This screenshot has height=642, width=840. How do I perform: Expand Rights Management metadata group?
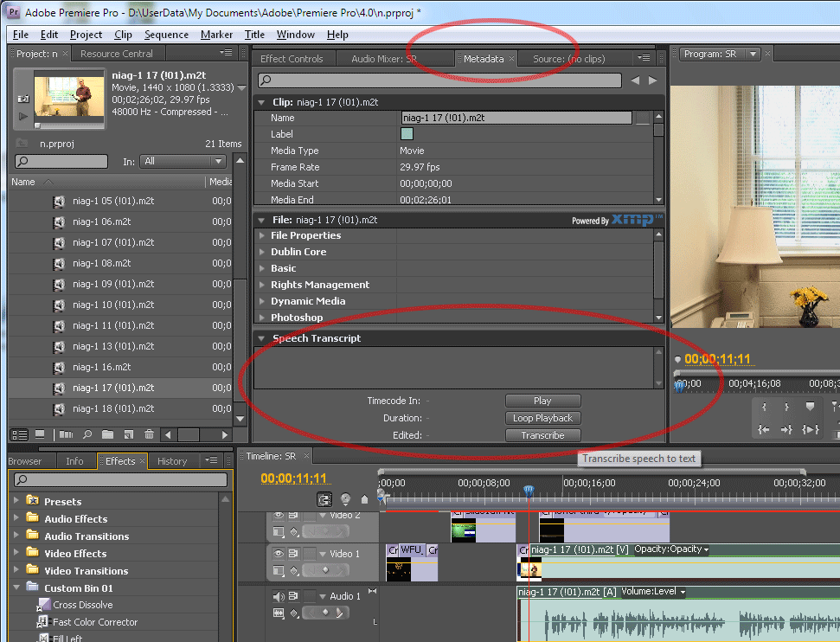(262, 285)
